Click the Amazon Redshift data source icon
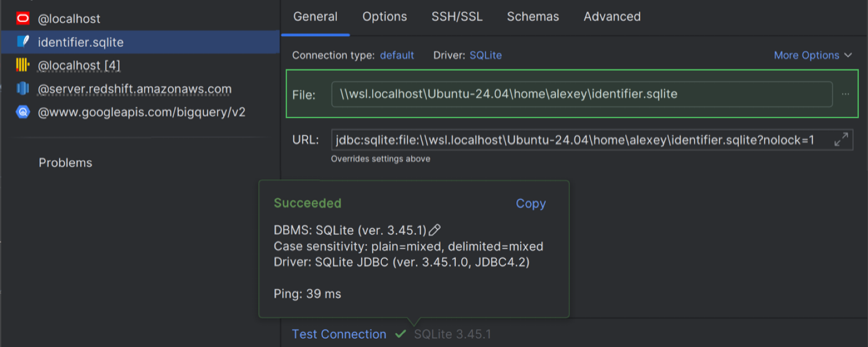The height and width of the screenshot is (347, 868). tap(23, 88)
